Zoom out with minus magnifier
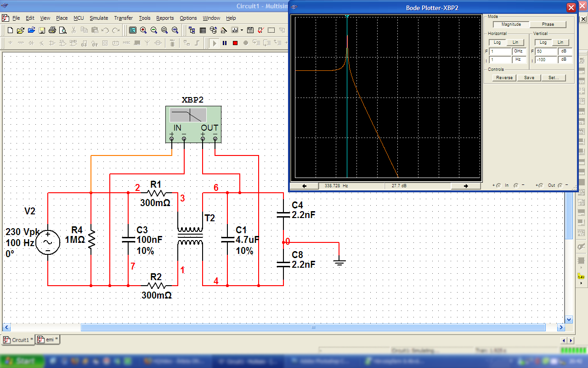Viewport: 588px width, 368px height. coord(154,30)
